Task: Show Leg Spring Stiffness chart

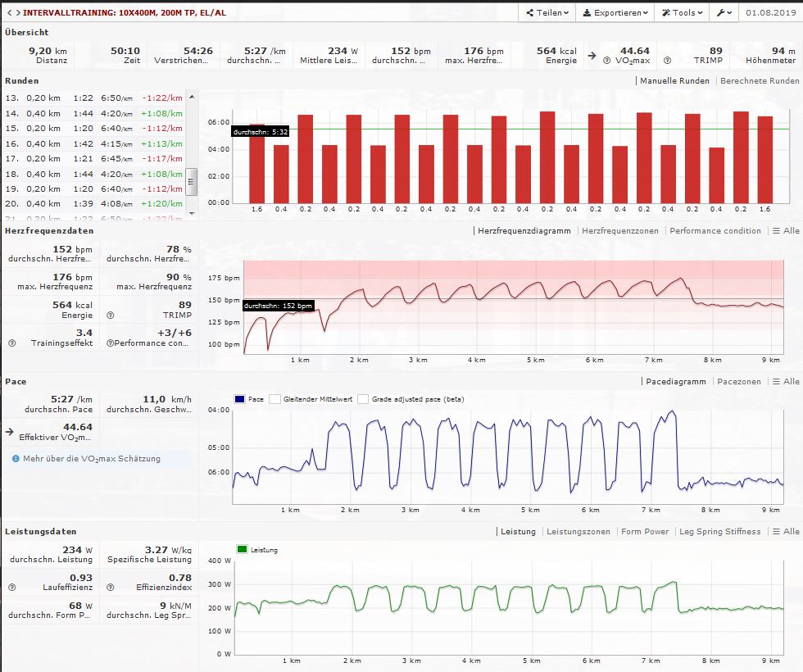Action: (x=719, y=532)
